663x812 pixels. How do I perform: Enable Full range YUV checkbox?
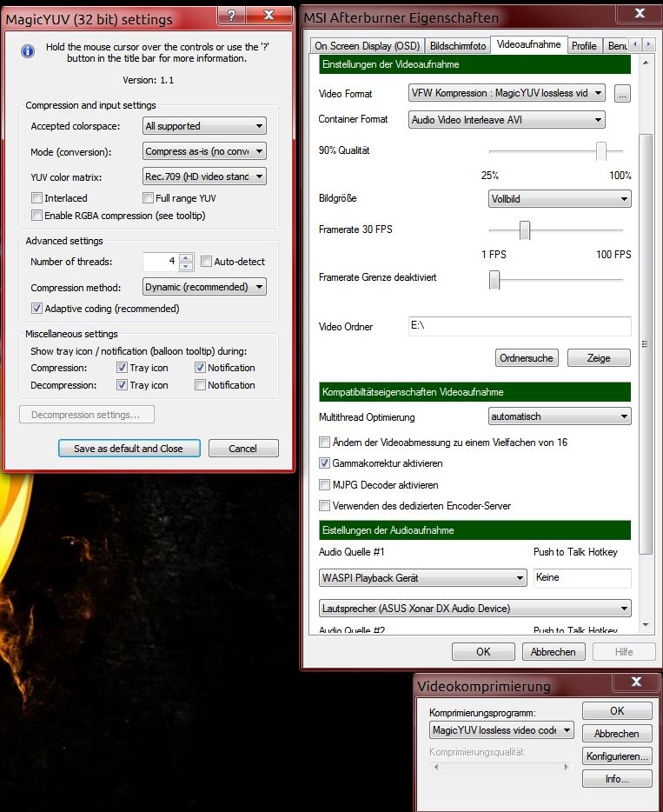tap(148, 198)
